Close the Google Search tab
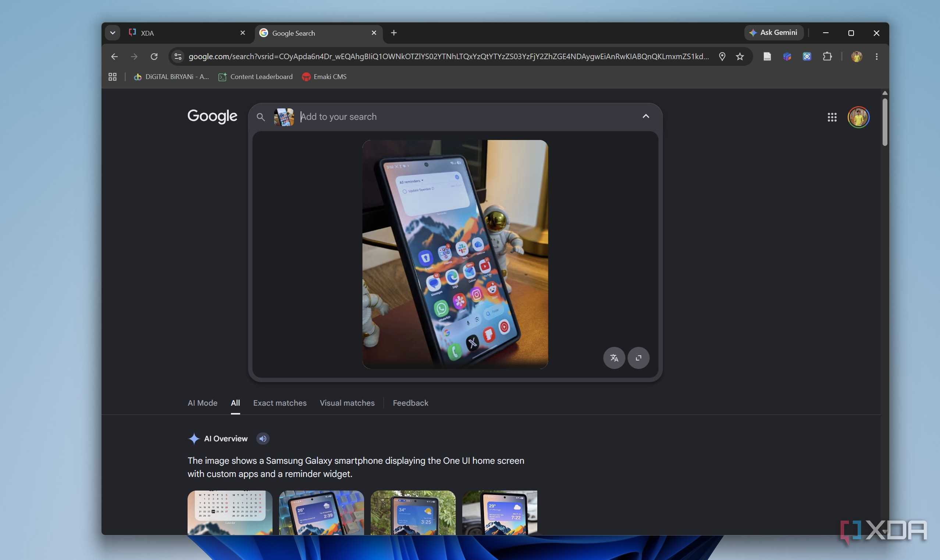The width and height of the screenshot is (940, 560). (x=374, y=33)
